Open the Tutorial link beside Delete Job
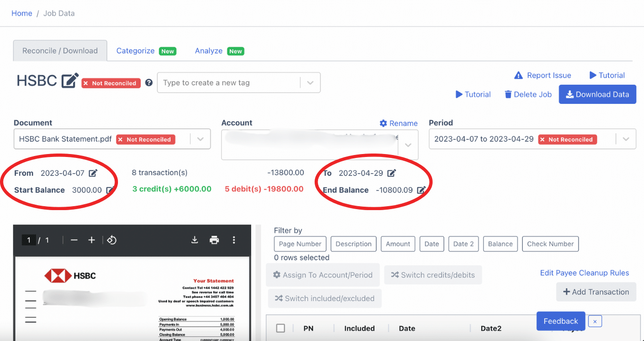The image size is (644, 341). coord(473,94)
